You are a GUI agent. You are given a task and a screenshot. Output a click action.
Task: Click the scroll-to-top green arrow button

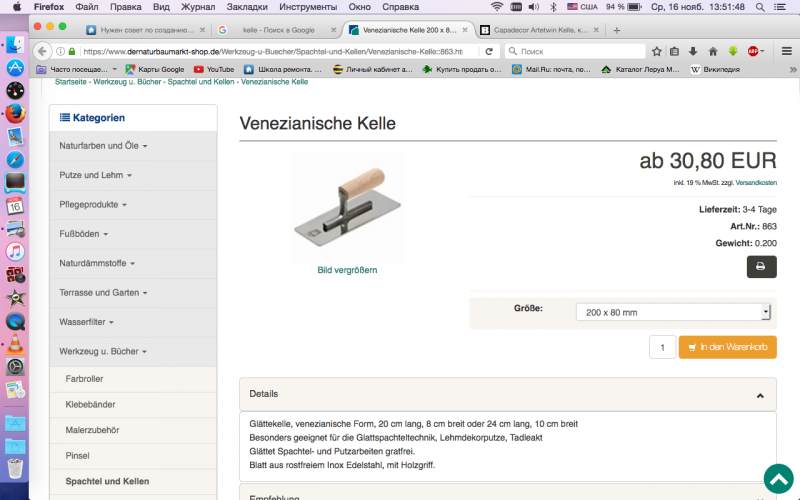point(778,479)
